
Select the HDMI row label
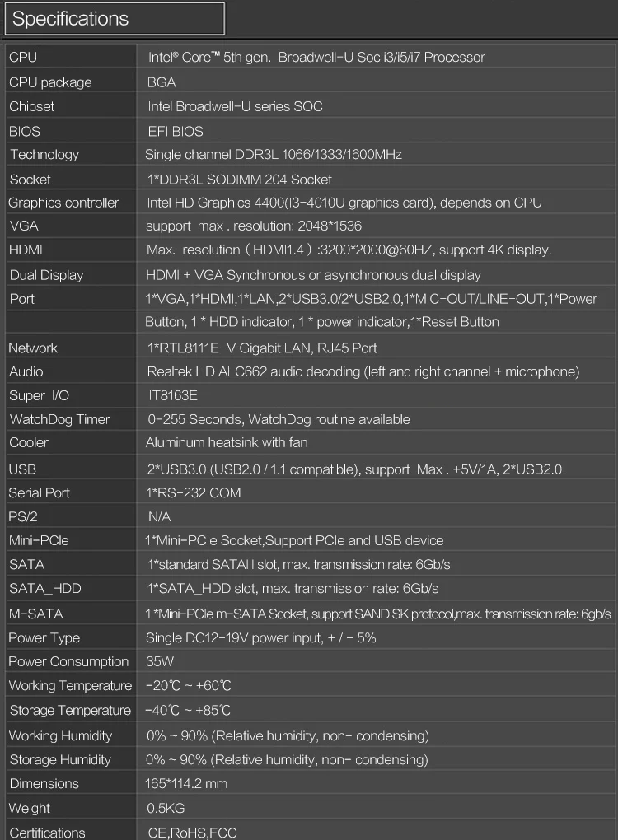[26, 250]
